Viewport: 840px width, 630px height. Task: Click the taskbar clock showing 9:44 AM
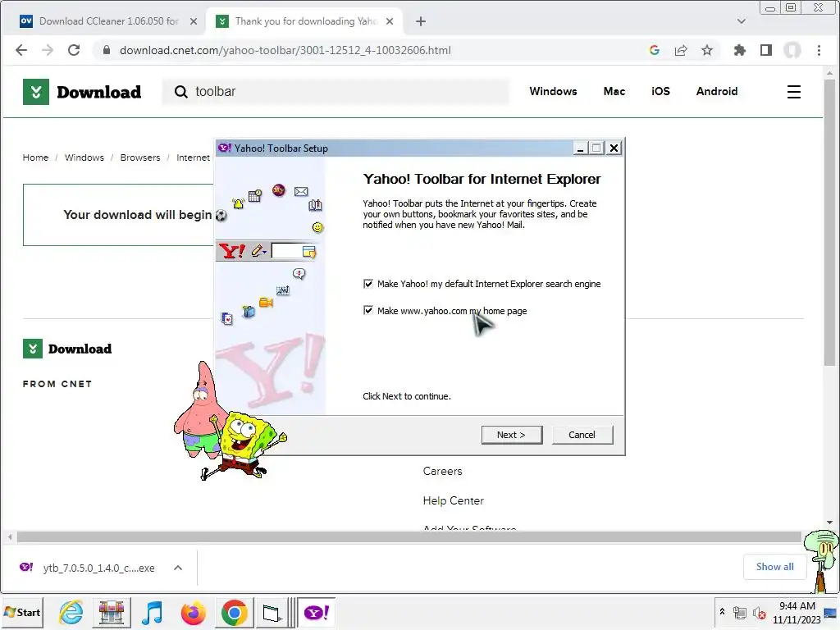coord(797,613)
